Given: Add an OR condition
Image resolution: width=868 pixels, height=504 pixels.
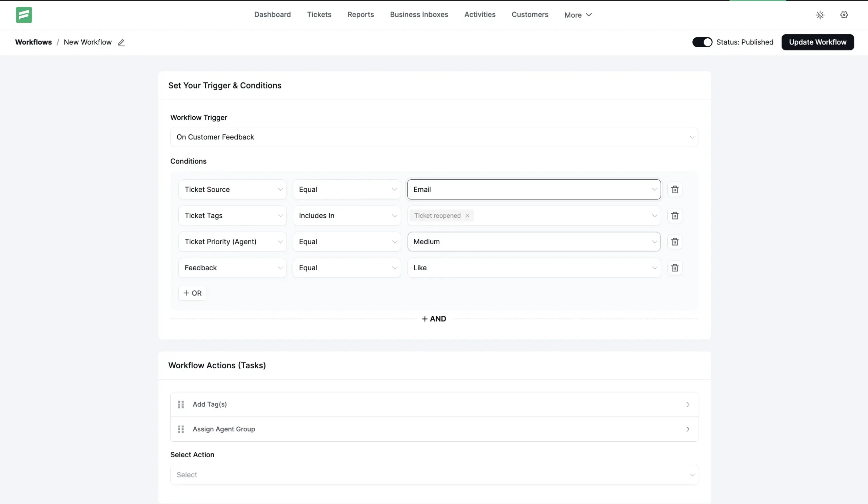Looking at the screenshot, I should click(x=193, y=293).
